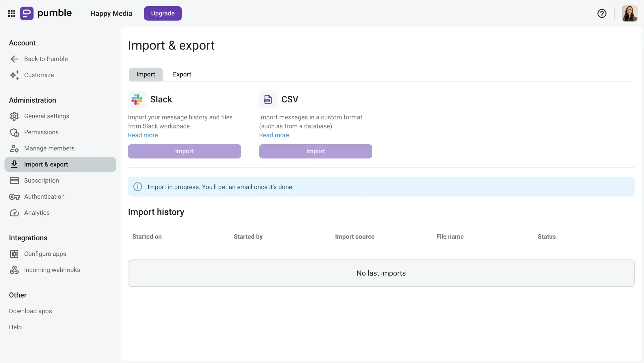Image resolution: width=644 pixels, height=363 pixels.
Task: Click the Import & export download icon
Action: 14,164
